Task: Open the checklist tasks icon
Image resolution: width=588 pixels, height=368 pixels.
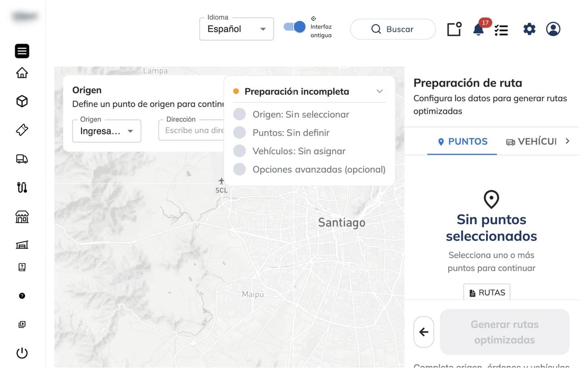Action: 501,30
